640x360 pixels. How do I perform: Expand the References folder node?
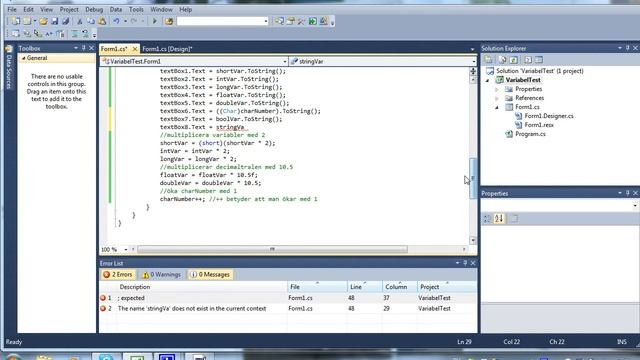(x=497, y=98)
